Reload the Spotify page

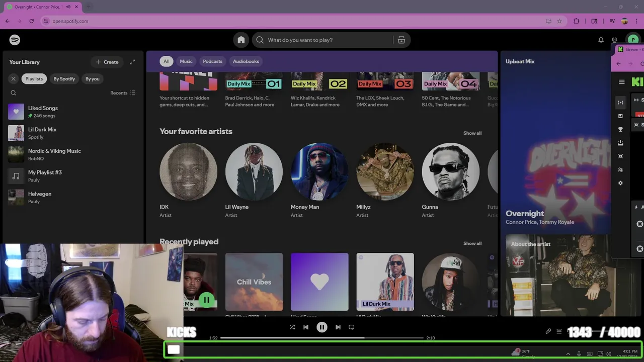pyautogui.click(x=31, y=21)
